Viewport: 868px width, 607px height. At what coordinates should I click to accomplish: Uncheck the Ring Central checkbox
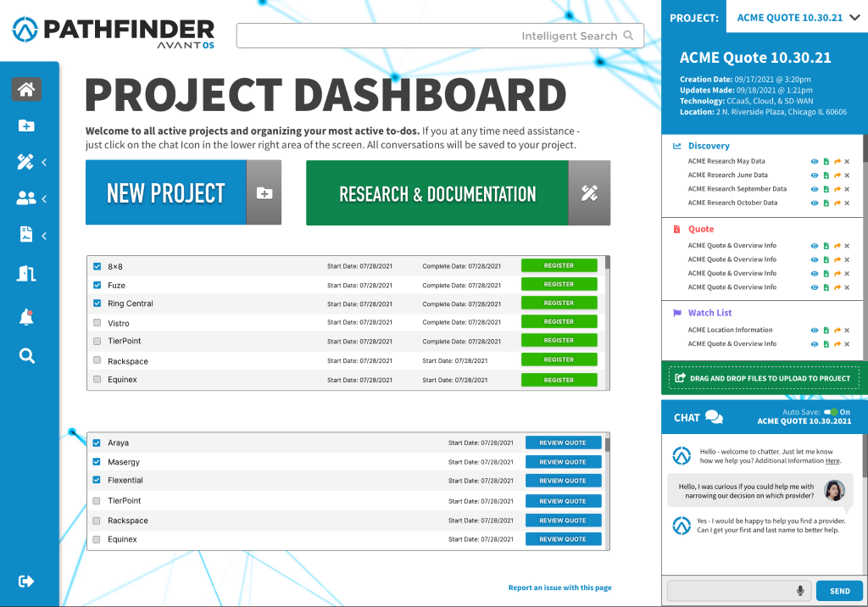coord(97,303)
